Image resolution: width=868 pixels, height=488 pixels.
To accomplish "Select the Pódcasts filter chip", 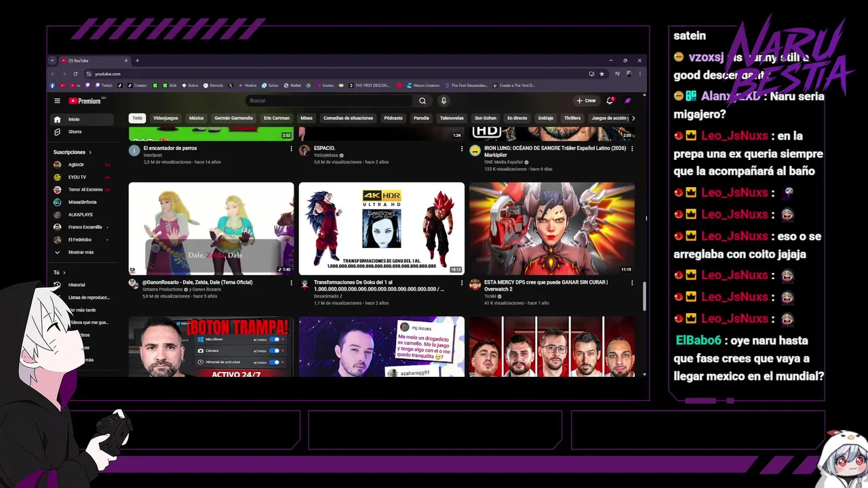I will tap(393, 118).
